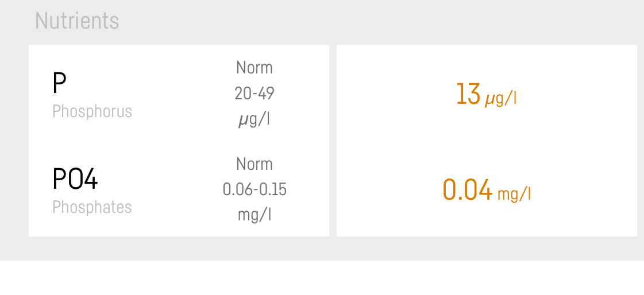
Task: Click Phosphorus Norm heading text
Action: tap(254, 68)
